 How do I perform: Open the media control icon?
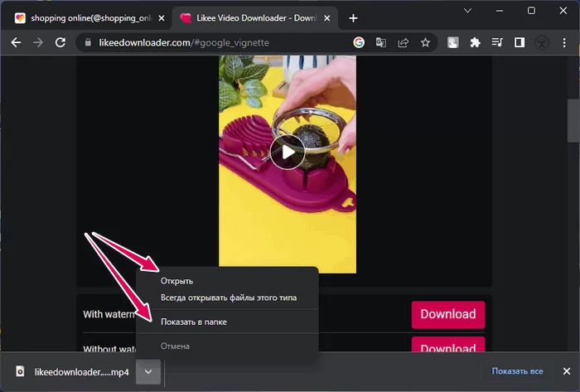(497, 41)
